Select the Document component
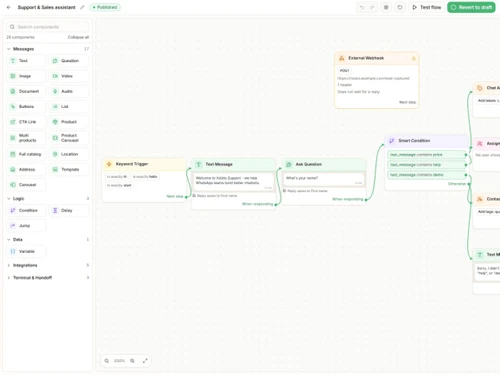 point(26,91)
